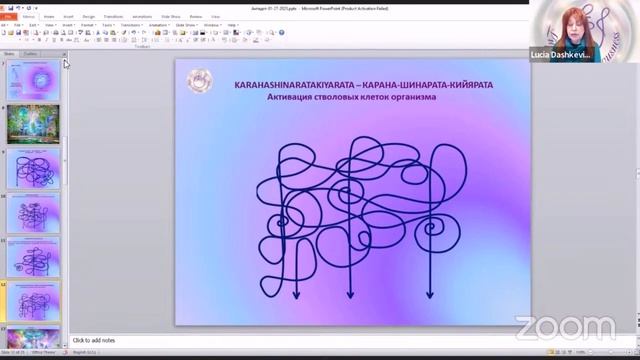This screenshot has width=640, height=360.
Task: Click the Undo arrow in the standard toolbar
Action: [x=133, y=33]
